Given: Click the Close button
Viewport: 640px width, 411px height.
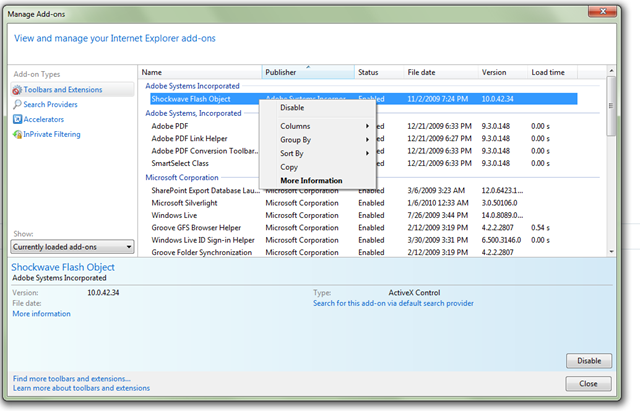Looking at the screenshot, I should tap(588, 383).
